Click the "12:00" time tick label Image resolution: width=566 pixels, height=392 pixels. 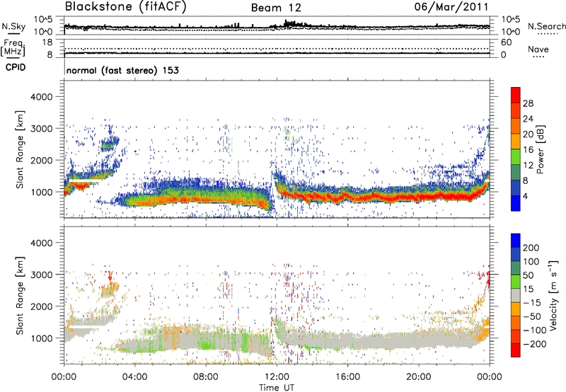click(277, 377)
